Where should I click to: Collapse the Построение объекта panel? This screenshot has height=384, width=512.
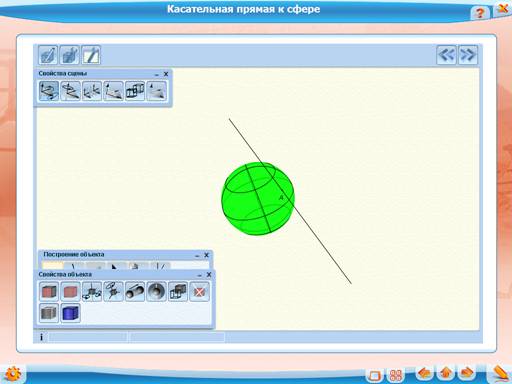point(197,255)
